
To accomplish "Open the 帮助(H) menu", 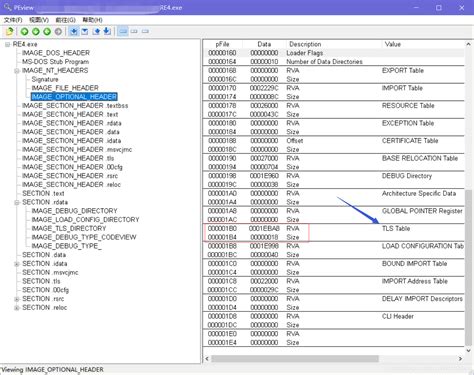I will [x=92, y=20].
